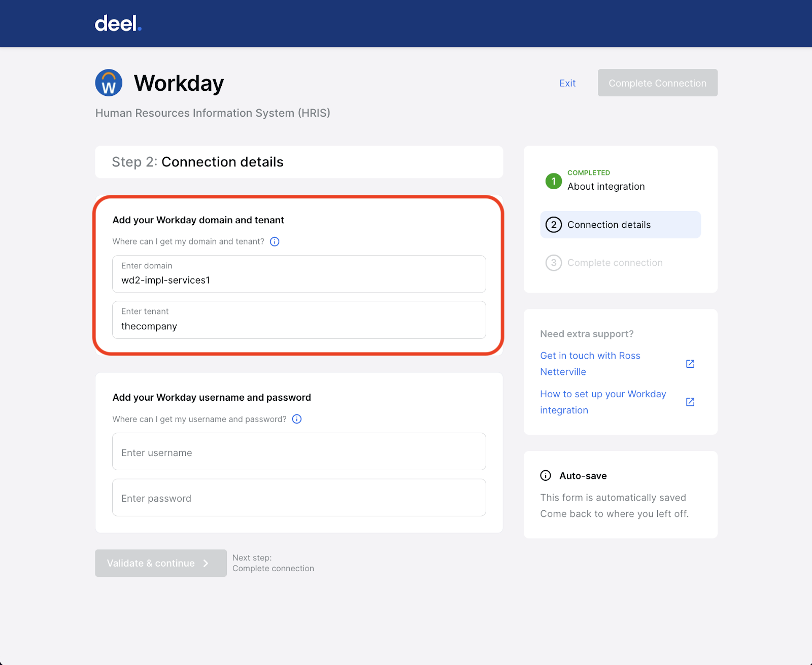This screenshot has height=665, width=812.
Task: Select the tenant field containing thecompany
Action: pyautogui.click(x=298, y=320)
